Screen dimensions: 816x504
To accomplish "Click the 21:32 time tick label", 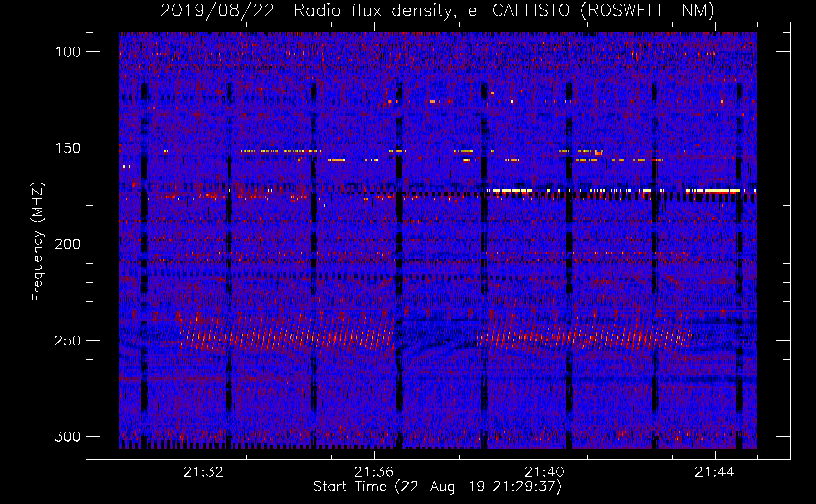I will pos(203,472).
